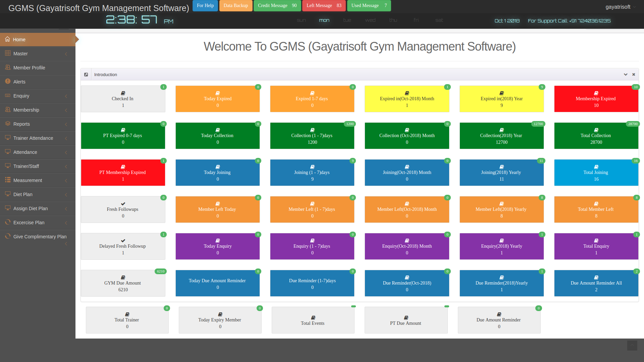Click the Trainer Attendance monitor icon

(x=8, y=137)
